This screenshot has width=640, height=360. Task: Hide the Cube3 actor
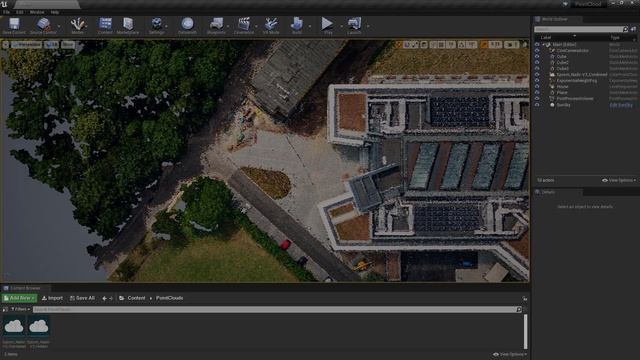pos(537,69)
